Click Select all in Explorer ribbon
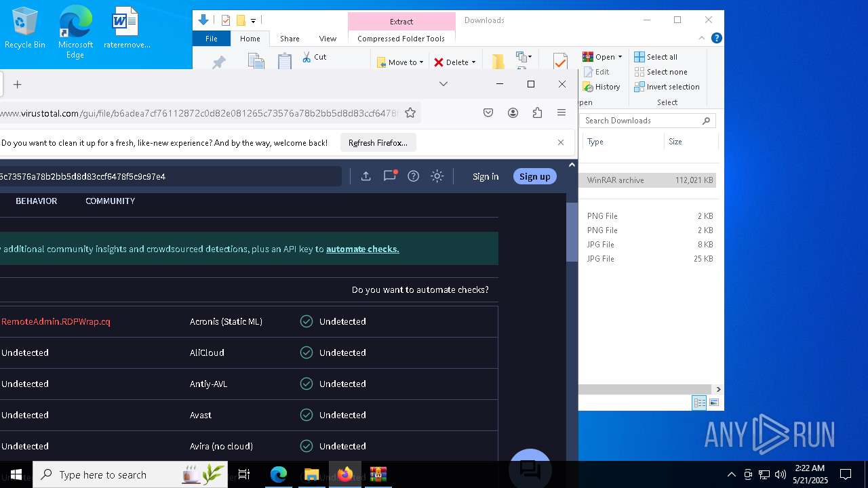Image resolution: width=868 pixels, height=488 pixels. pos(656,57)
